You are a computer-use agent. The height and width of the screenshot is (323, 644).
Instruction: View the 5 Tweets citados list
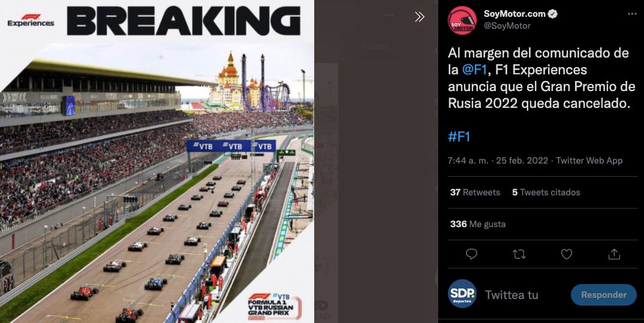click(x=546, y=192)
